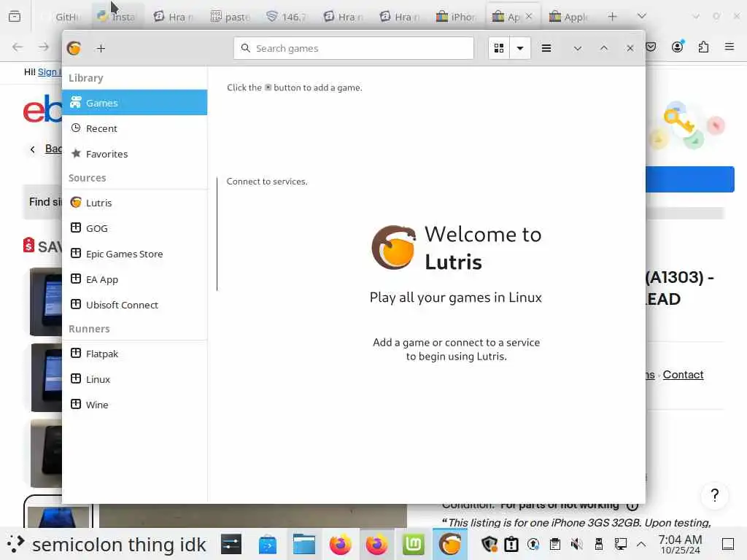The width and height of the screenshot is (747, 560).
Task: Focus the Search games field
Action: [354, 48]
